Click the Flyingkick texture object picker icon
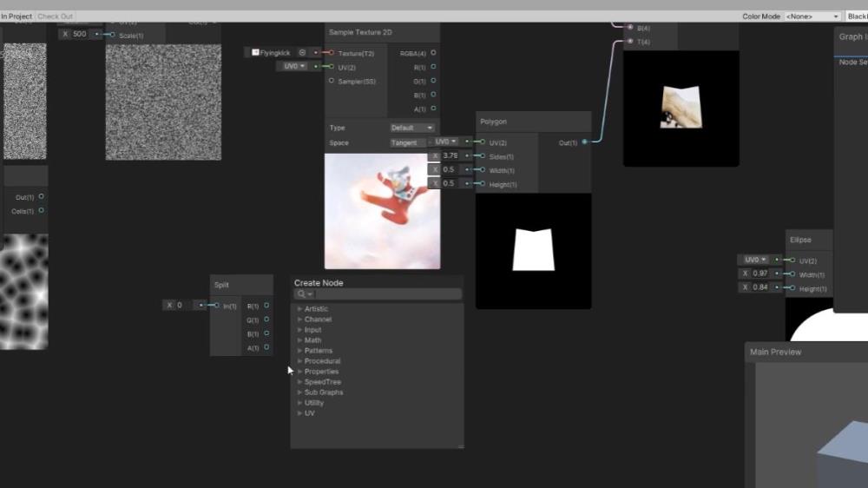The image size is (868, 488). 301,53
